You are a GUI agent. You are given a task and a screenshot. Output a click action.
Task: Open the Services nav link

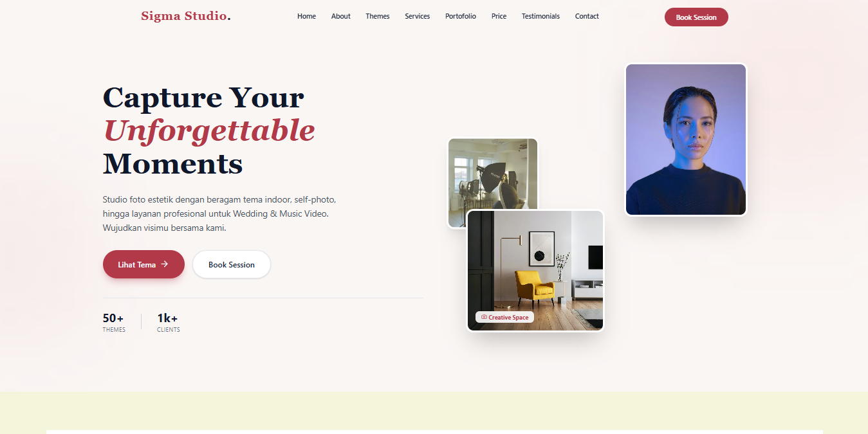click(x=417, y=16)
